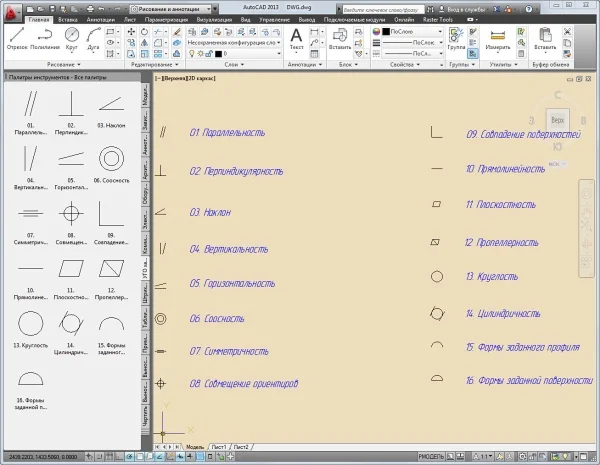Click the Rotate tool in Редактирование panel
The width and height of the screenshot is (600, 465).
pos(144,32)
